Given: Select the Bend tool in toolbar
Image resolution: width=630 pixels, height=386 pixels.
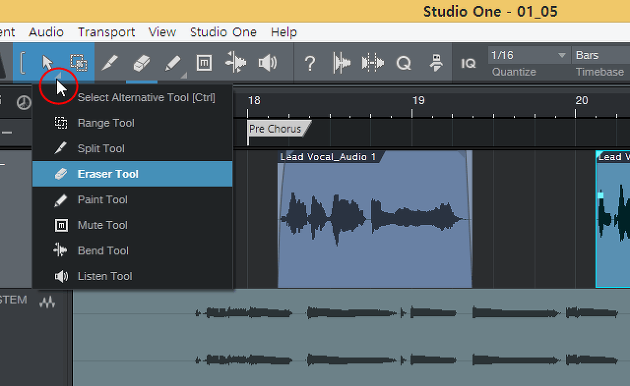Looking at the screenshot, I should pyautogui.click(x=235, y=63).
